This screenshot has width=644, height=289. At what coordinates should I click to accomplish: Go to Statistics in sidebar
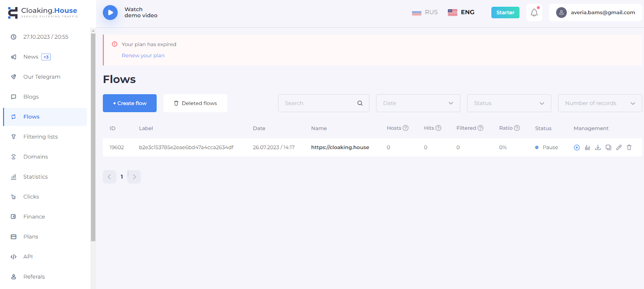click(35, 177)
